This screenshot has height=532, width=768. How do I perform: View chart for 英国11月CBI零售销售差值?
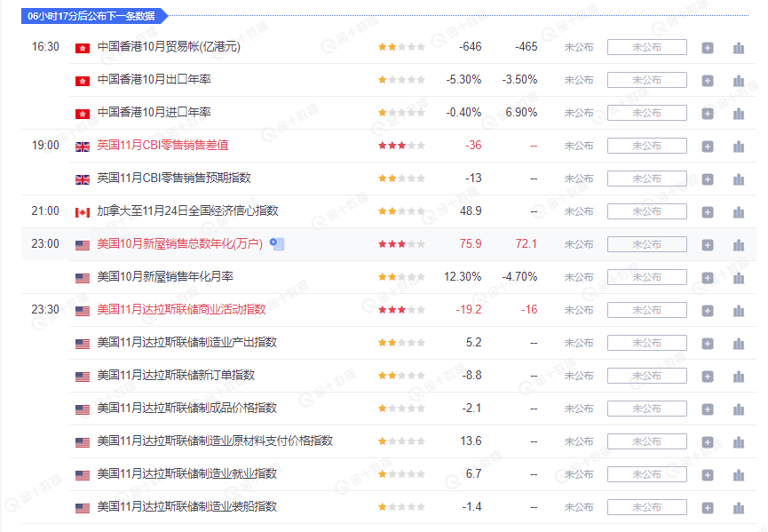[x=739, y=147]
